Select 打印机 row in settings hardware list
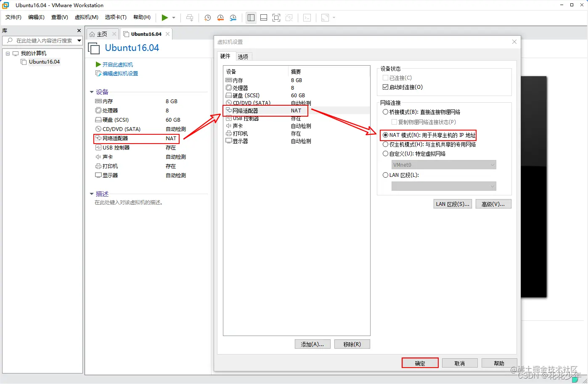Viewport: 588px width, 384px height. point(297,133)
